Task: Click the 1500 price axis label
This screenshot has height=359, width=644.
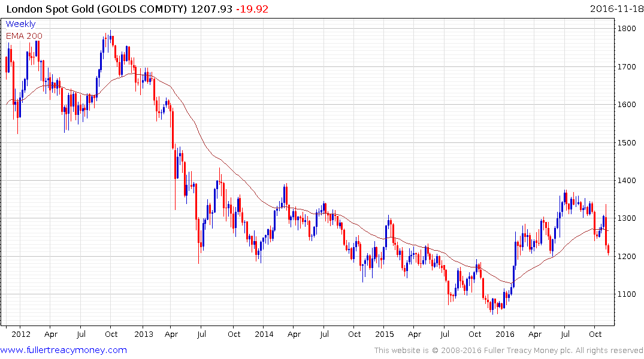Action: pos(627,143)
